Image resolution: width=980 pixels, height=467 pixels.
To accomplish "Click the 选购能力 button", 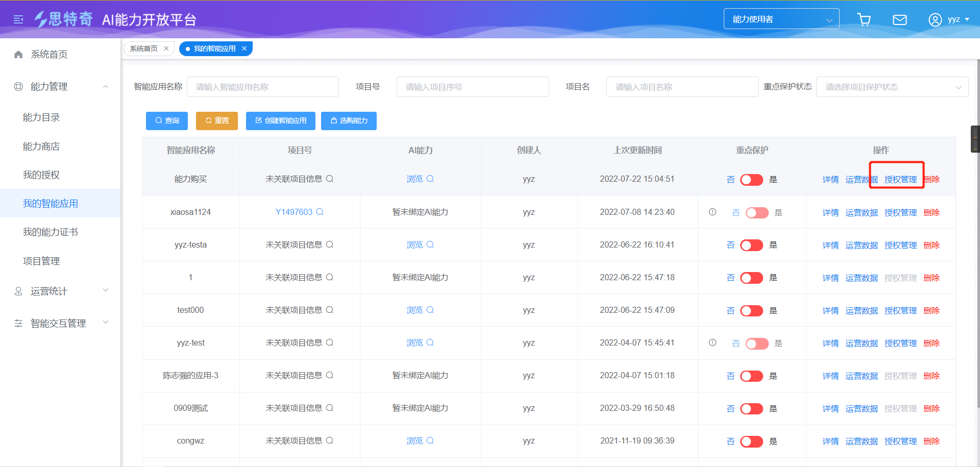I will (349, 120).
